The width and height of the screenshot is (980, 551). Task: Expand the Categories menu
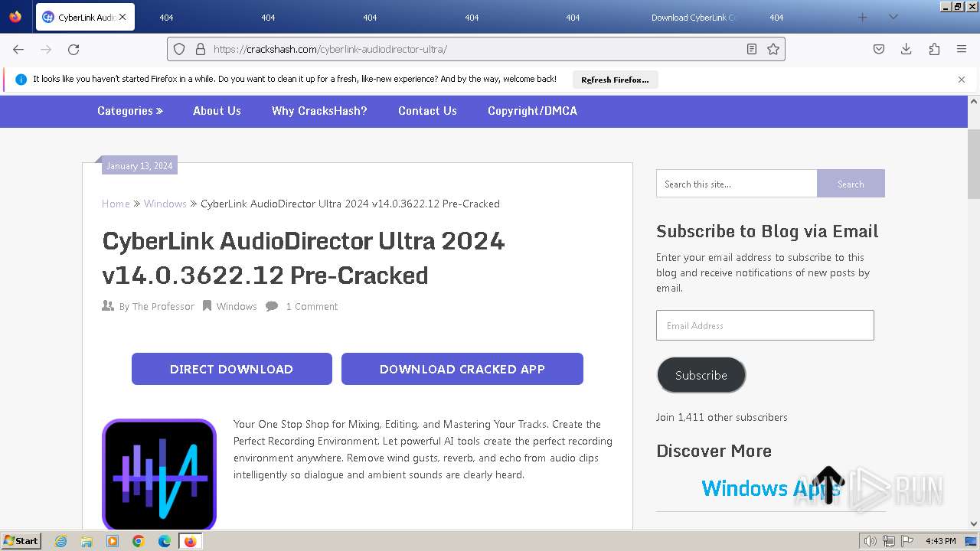point(130,111)
